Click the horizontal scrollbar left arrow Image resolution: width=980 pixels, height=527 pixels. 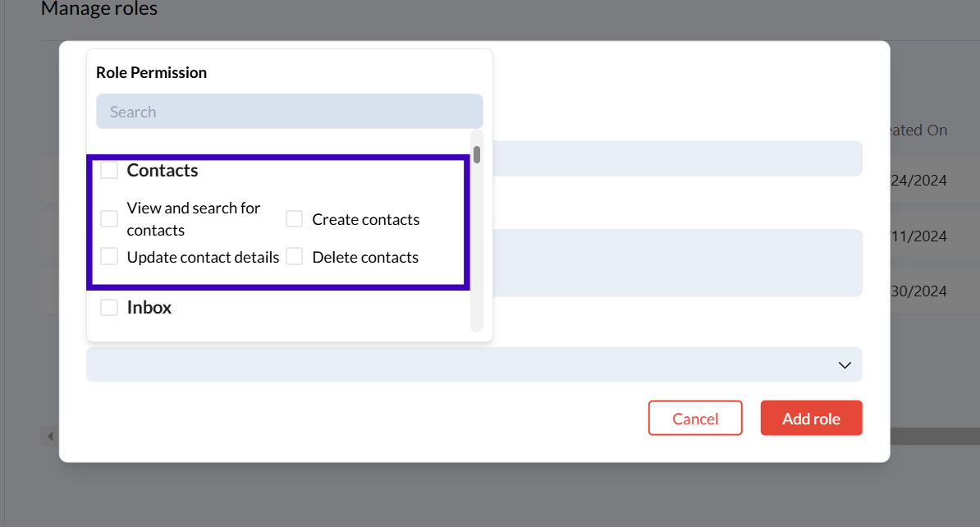click(49, 436)
